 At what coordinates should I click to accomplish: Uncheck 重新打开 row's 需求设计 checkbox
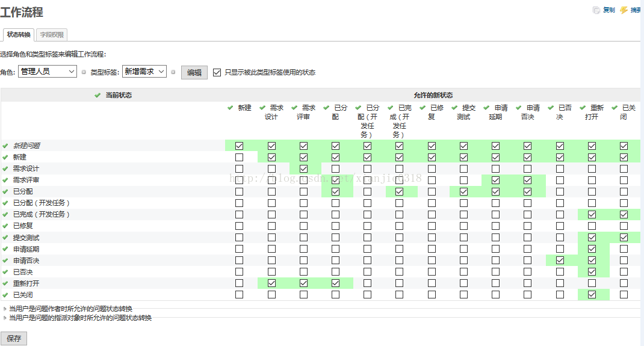pos(271,283)
